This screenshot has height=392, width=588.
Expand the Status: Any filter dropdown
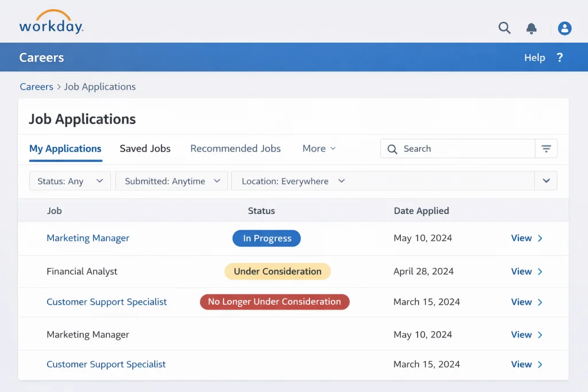tap(69, 180)
